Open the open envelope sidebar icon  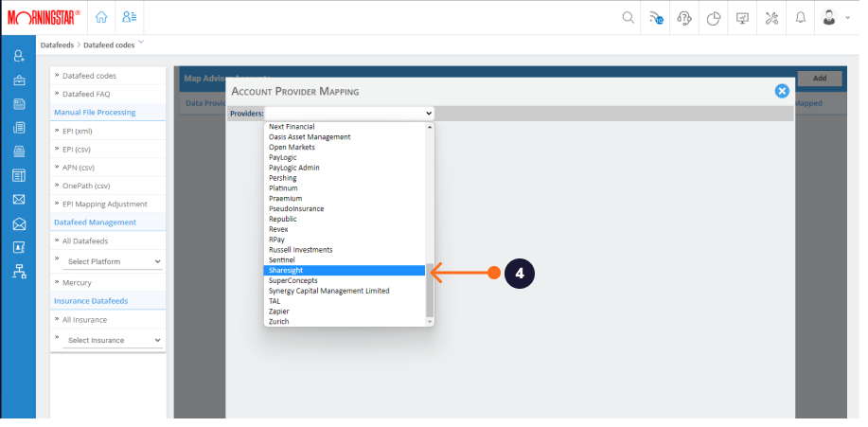pyautogui.click(x=19, y=223)
